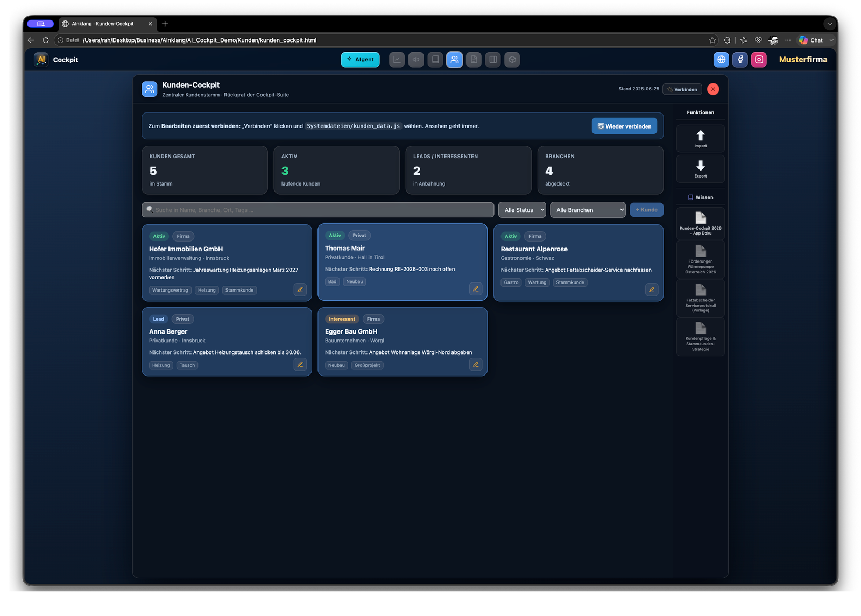Screen dimensions: 861x616
Task: Add a new customer with + Kunde
Action: point(646,210)
